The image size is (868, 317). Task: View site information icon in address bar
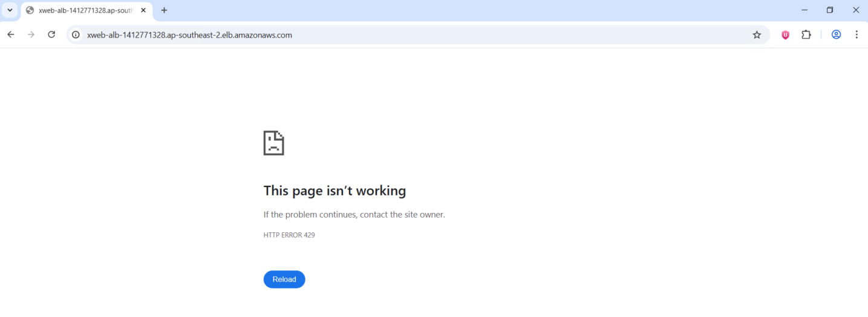click(76, 35)
